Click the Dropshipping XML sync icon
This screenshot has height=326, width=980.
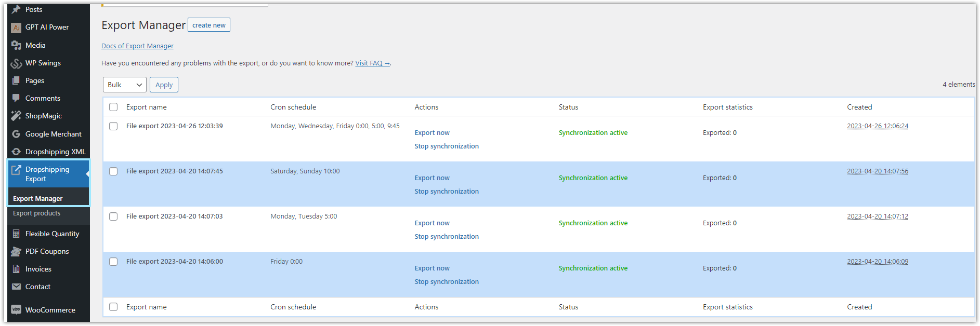coord(16,152)
